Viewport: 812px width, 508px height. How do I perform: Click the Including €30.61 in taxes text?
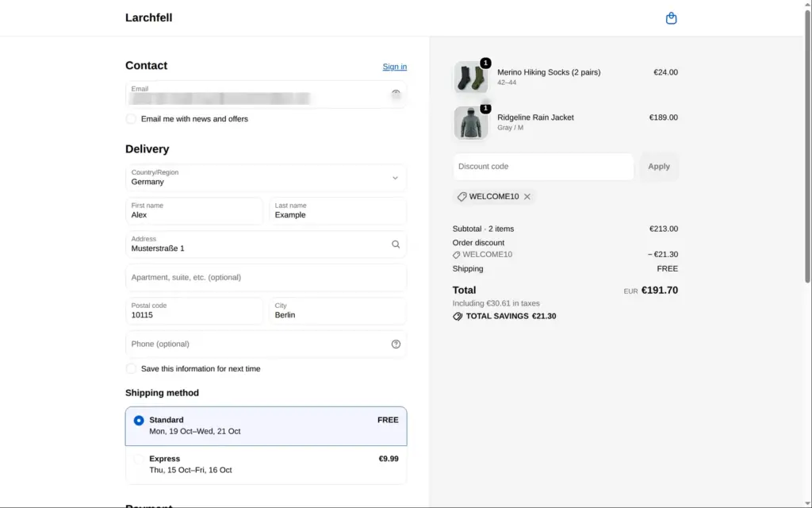click(496, 304)
